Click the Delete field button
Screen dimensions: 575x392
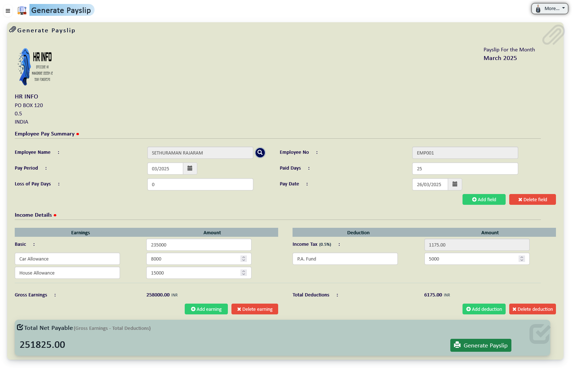532,199
